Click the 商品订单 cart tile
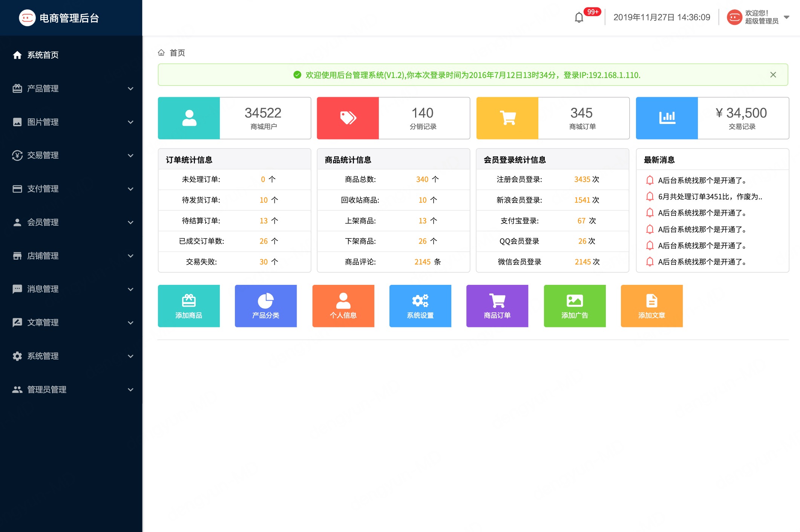This screenshot has height=532, width=800. point(497,306)
